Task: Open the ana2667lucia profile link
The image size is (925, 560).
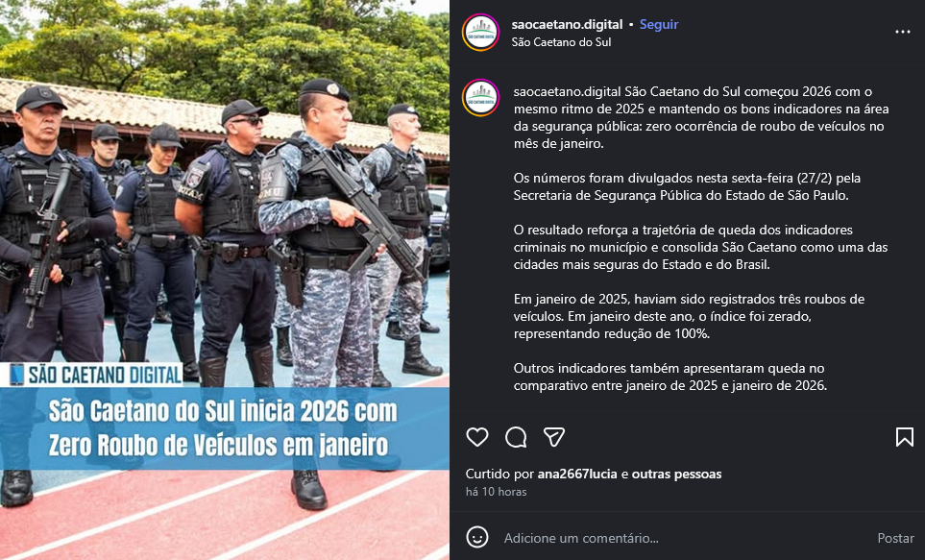Action: [x=577, y=474]
